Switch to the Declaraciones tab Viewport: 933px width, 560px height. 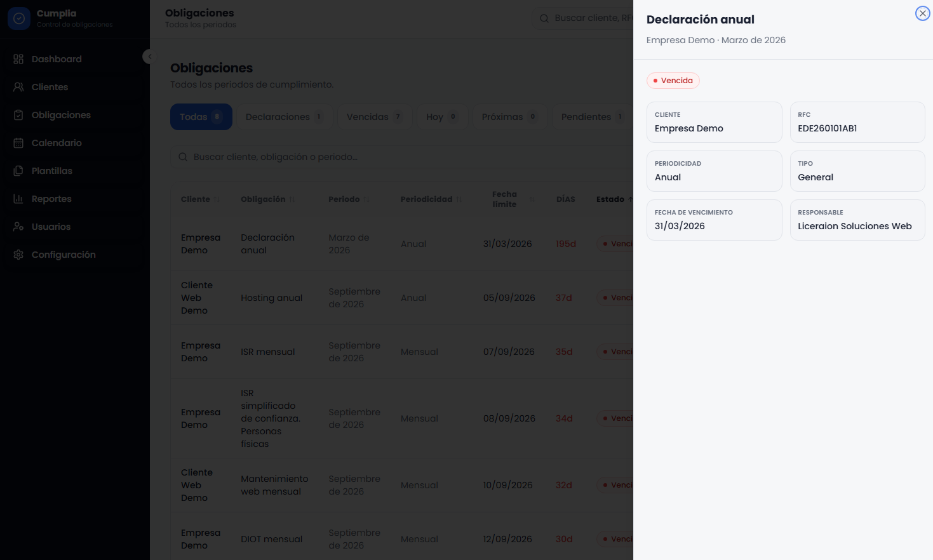click(x=285, y=117)
